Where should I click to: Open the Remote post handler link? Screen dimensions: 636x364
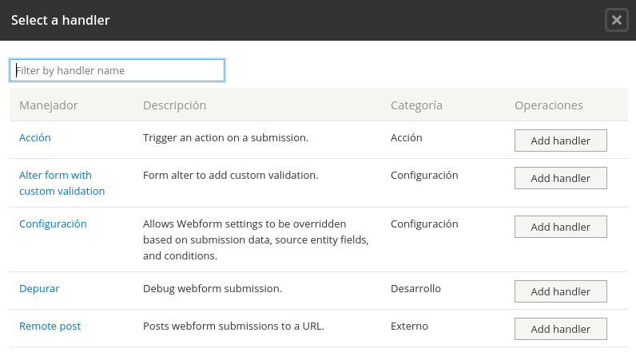click(x=50, y=326)
